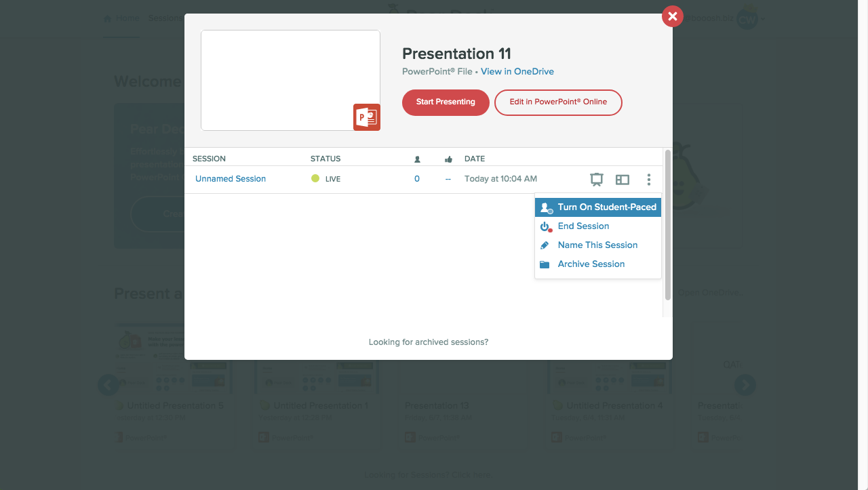The height and width of the screenshot is (490, 868).
Task: Click the DATE column header
Action: (475, 159)
